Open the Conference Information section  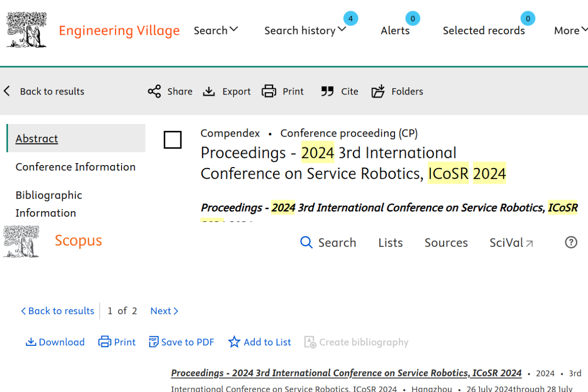[x=75, y=167]
